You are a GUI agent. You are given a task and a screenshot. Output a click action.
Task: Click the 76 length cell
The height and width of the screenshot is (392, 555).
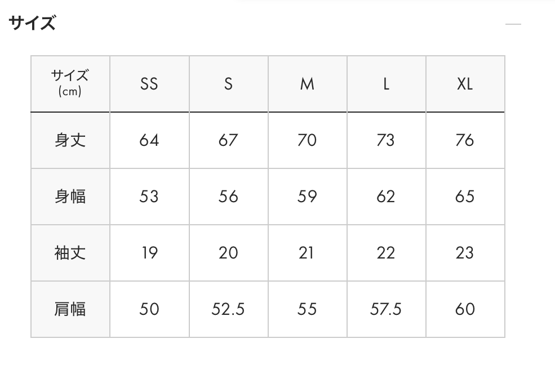pos(465,140)
